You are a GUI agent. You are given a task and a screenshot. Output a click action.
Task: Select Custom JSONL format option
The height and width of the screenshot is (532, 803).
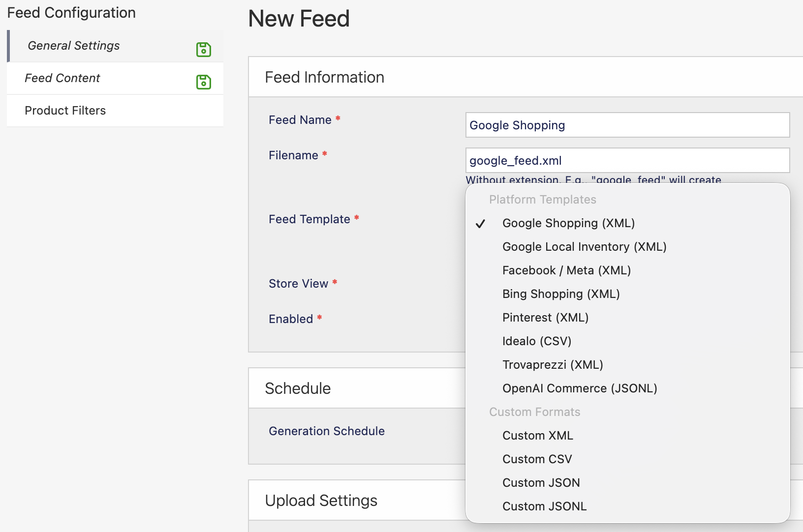627,506
